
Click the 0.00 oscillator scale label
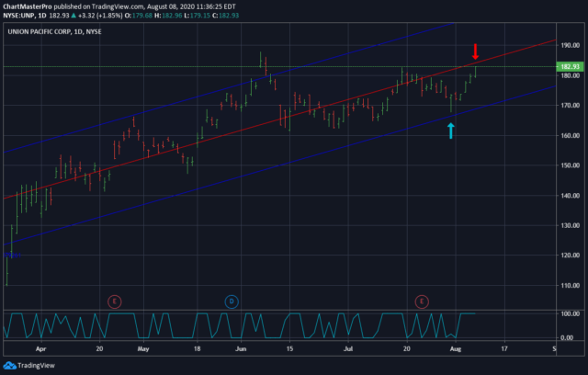pyautogui.click(x=567, y=337)
